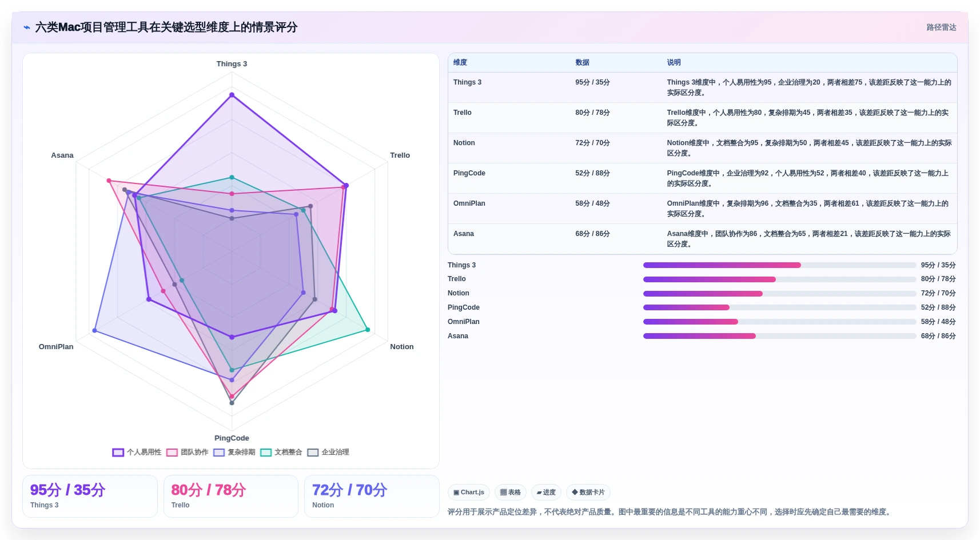Click the 95分 / 35分 table cell
Viewport: 980px width, 540px height.
coord(592,82)
